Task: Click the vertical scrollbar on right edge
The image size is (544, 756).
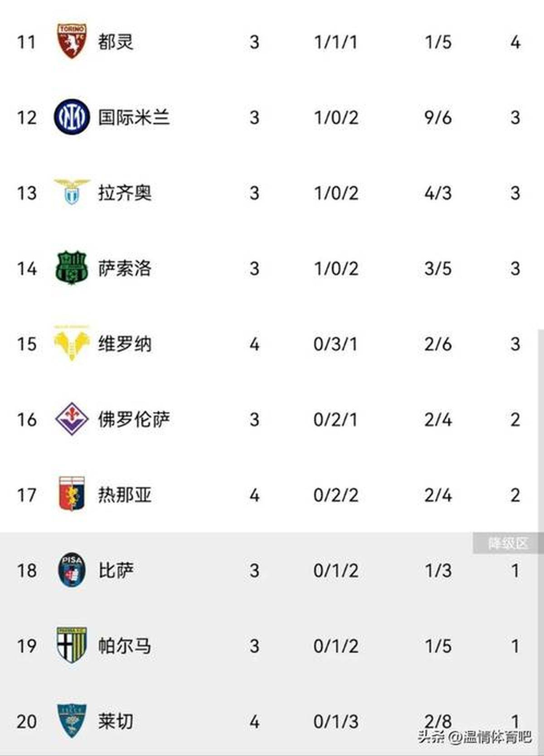Action: (x=541, y=431)
